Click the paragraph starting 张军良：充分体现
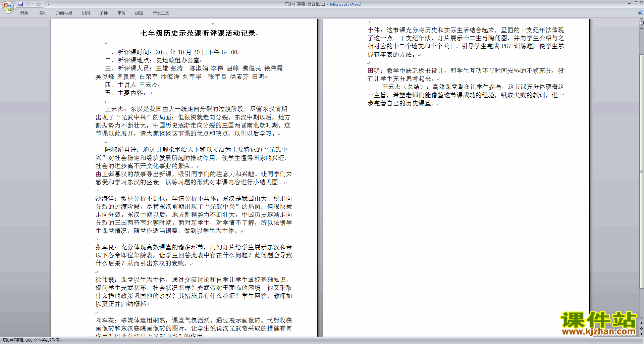 pyautogui.click(x=194, y=255)
